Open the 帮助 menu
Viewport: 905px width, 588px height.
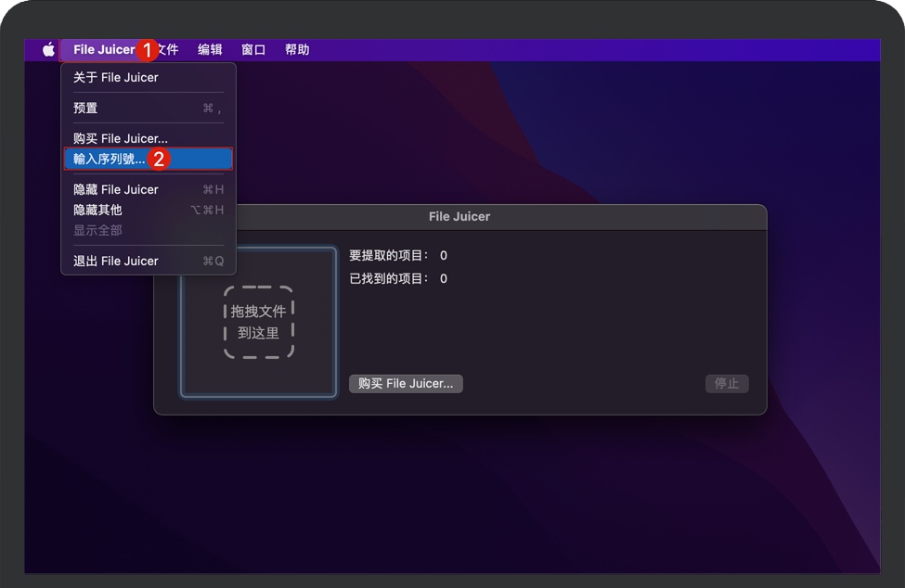pos(297,49)
